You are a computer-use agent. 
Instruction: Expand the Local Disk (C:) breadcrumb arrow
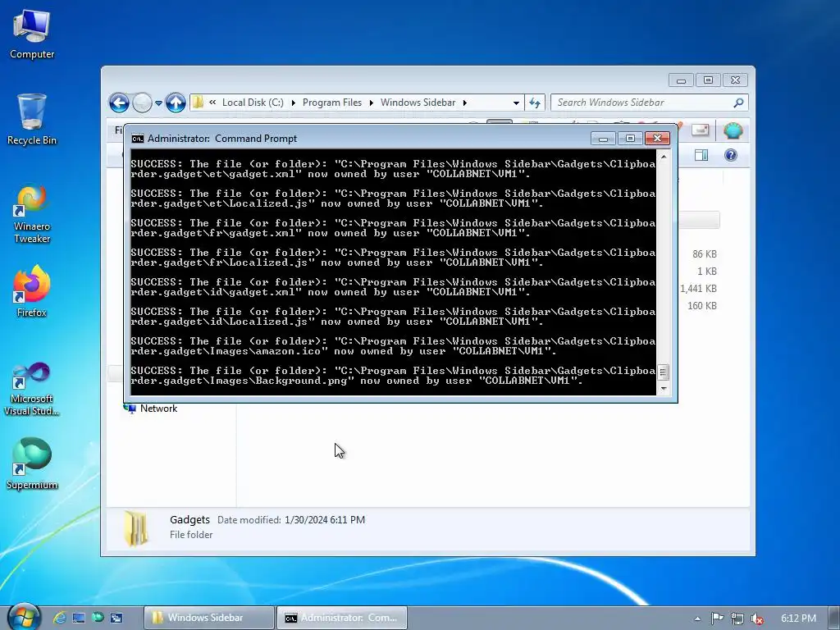coord(293,103)
